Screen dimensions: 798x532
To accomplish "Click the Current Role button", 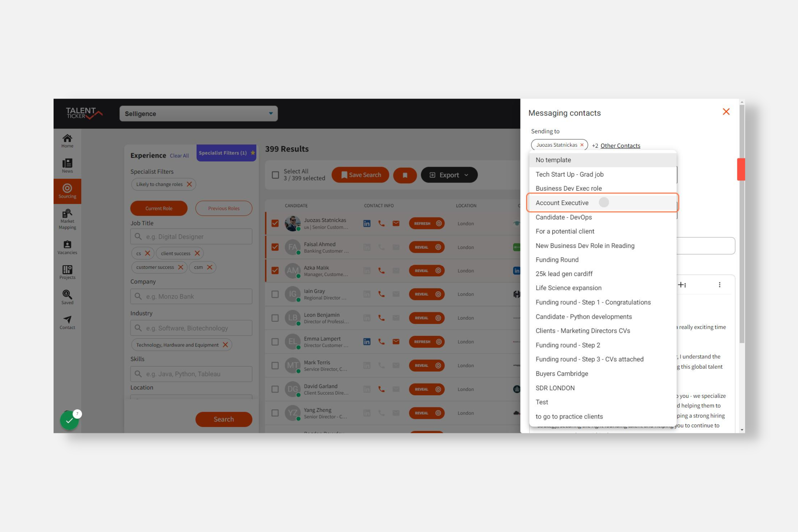I will click(159, 208).
